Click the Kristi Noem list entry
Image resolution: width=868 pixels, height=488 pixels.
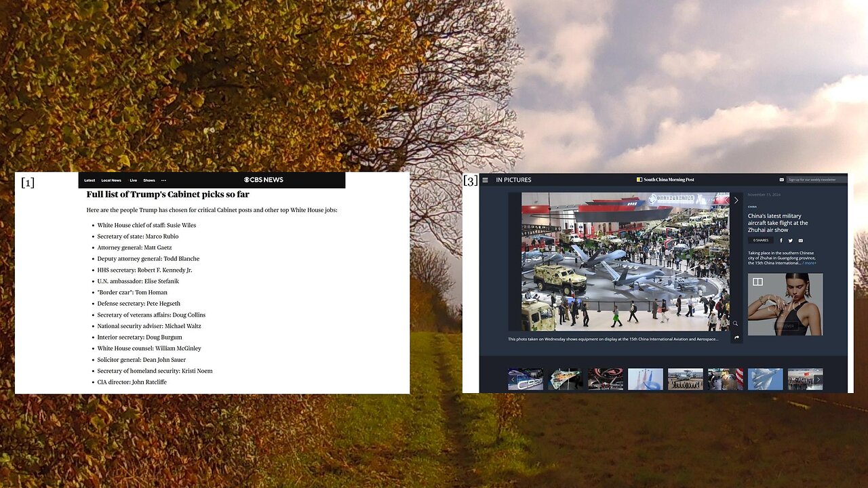click(x=155, y=371)
